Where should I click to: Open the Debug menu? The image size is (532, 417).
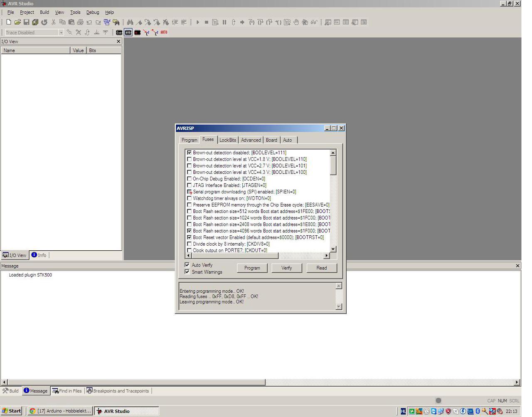[x=93, y=12]
